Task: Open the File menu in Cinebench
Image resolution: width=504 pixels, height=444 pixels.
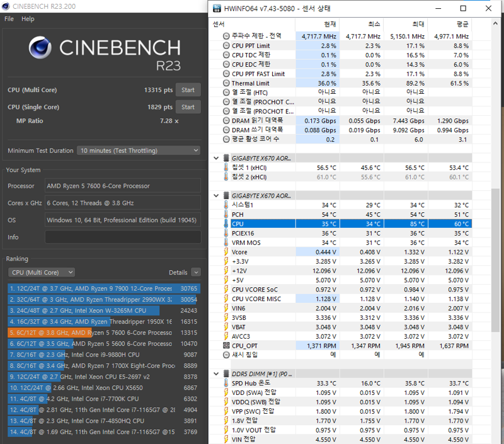Action: coord(9,19)
